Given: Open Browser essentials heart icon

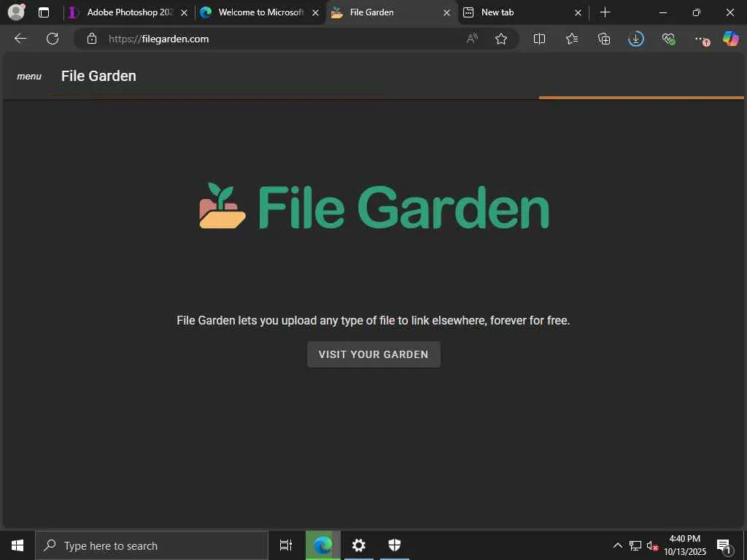Looking at the screenshot, I should point(668,39).
